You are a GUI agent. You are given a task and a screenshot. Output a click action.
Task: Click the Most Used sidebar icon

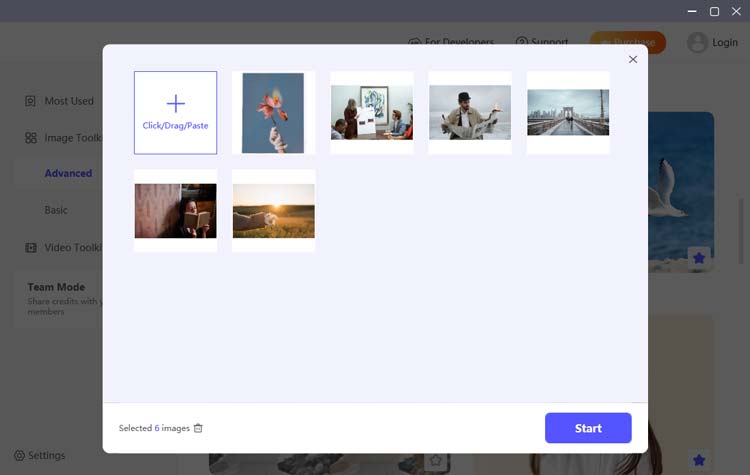pos(30,101)
